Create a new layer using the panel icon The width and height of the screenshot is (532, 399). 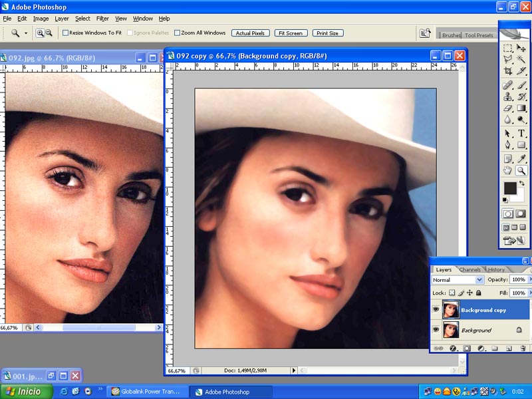(x=509, y=348)
